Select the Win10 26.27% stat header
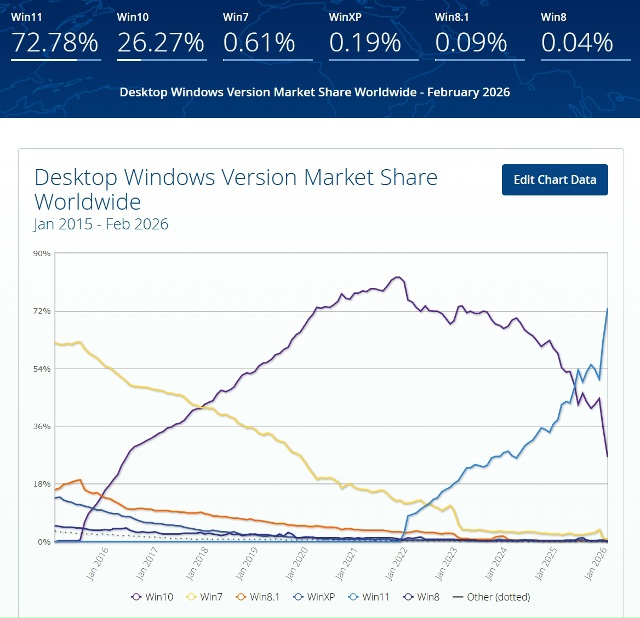The width and height of the screenshot is (640, 618). coord(160,35)
